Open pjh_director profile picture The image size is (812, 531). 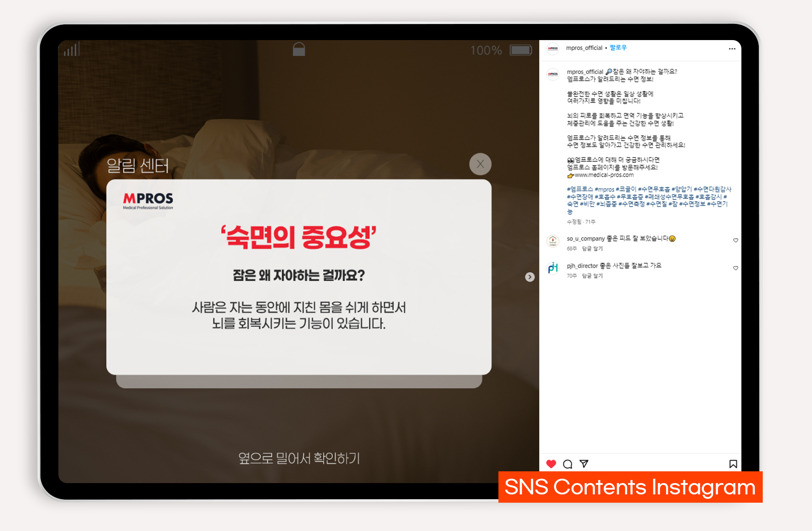553,268
